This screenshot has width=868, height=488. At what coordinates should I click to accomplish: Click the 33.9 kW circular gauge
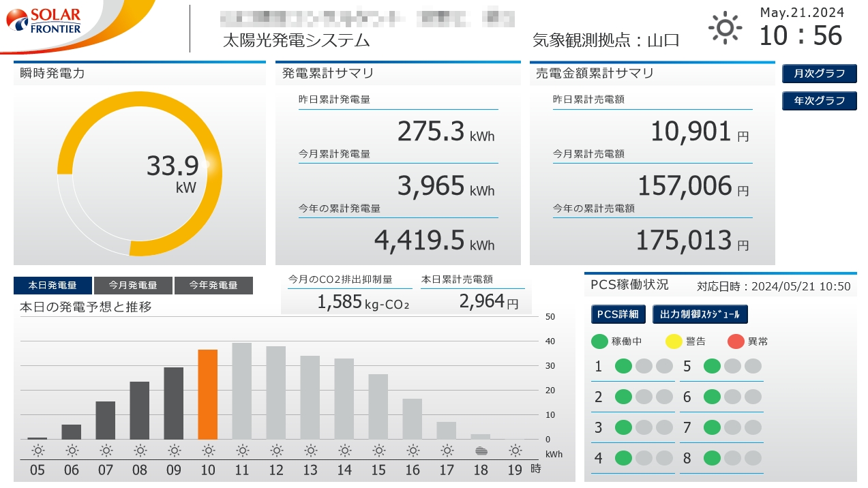tap(140, 174)
